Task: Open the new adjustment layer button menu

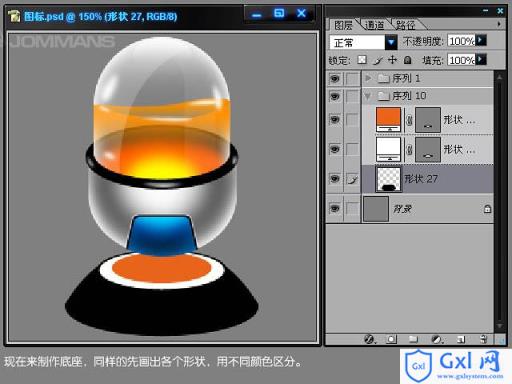Action: pos(437,339)
